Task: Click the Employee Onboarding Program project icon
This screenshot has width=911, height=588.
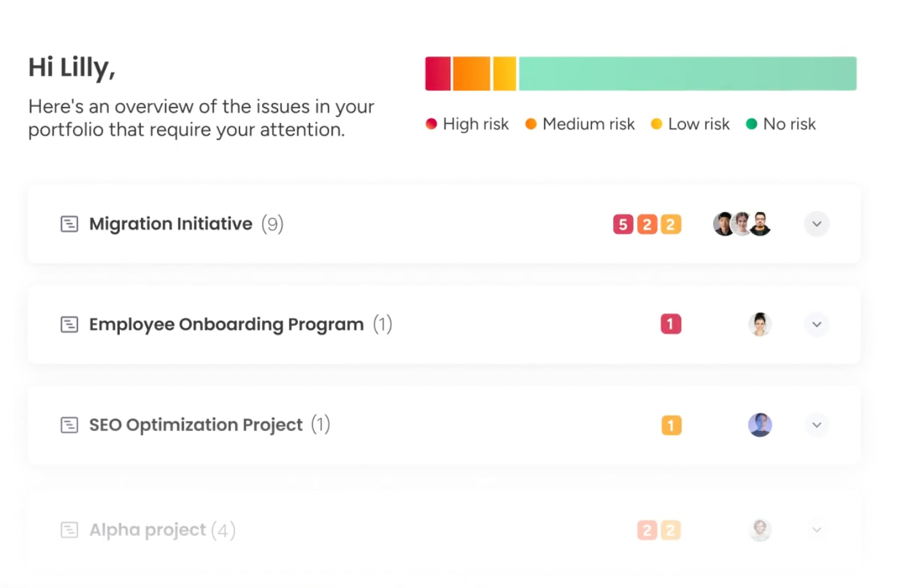Action: pos(69,324)
